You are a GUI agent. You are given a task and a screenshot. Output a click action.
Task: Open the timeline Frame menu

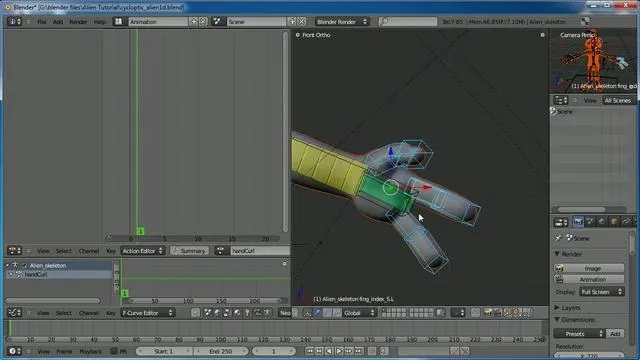(x=64, y=351)
